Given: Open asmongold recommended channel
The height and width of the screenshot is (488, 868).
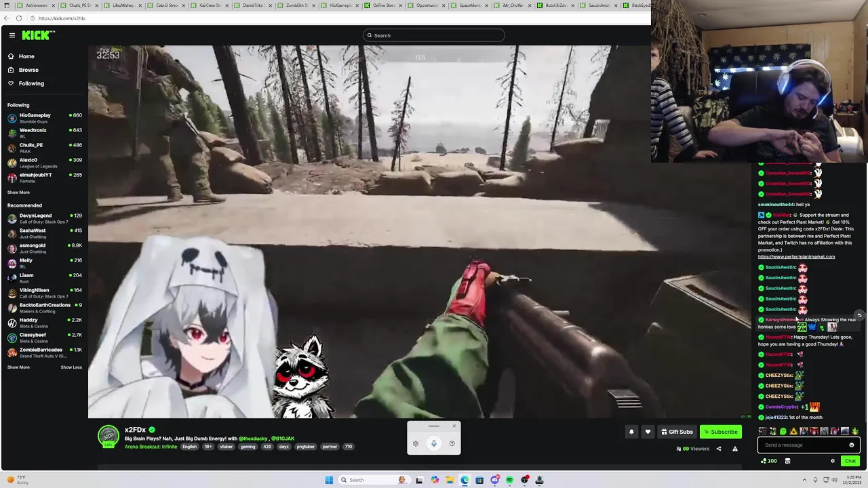Looking at the screenshot, I should coord(44,248).
